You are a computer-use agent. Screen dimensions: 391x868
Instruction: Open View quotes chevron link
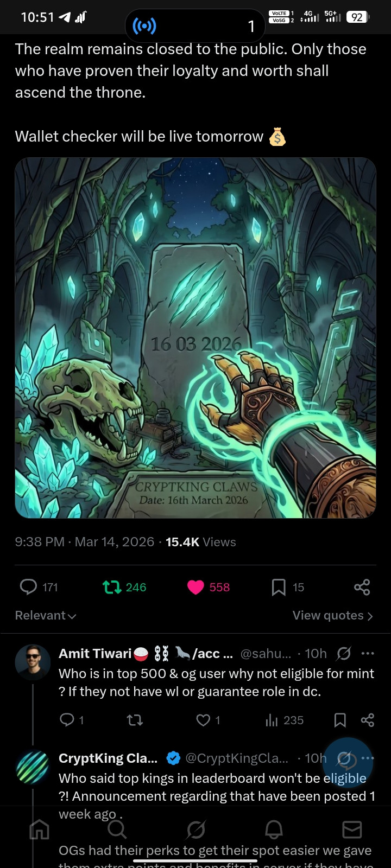332,615
